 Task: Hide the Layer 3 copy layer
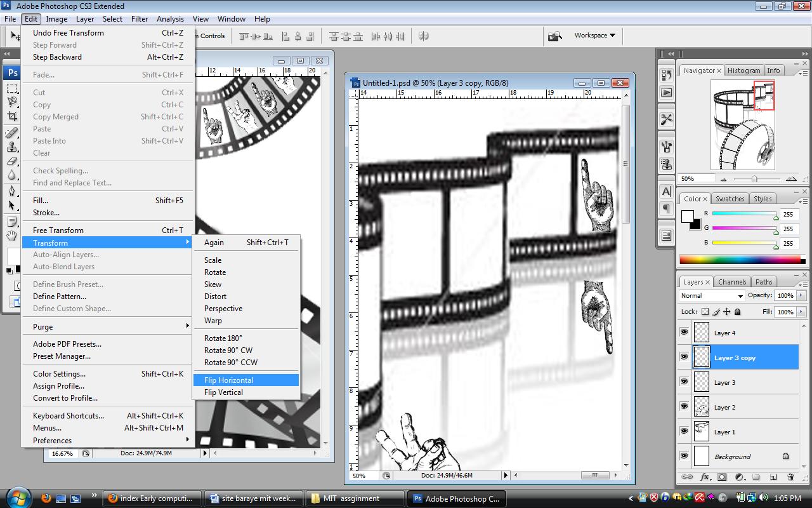tap(684, 357)
